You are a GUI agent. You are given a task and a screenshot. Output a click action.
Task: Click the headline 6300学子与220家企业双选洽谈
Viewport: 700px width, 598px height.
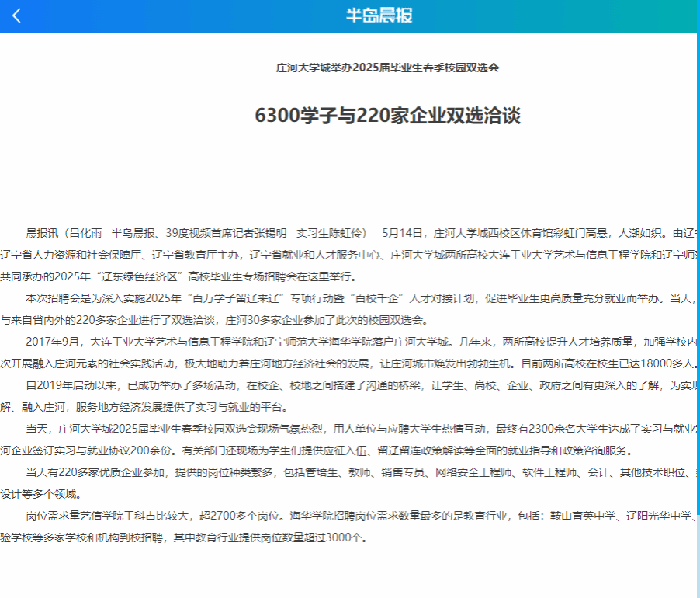[387, 116]
